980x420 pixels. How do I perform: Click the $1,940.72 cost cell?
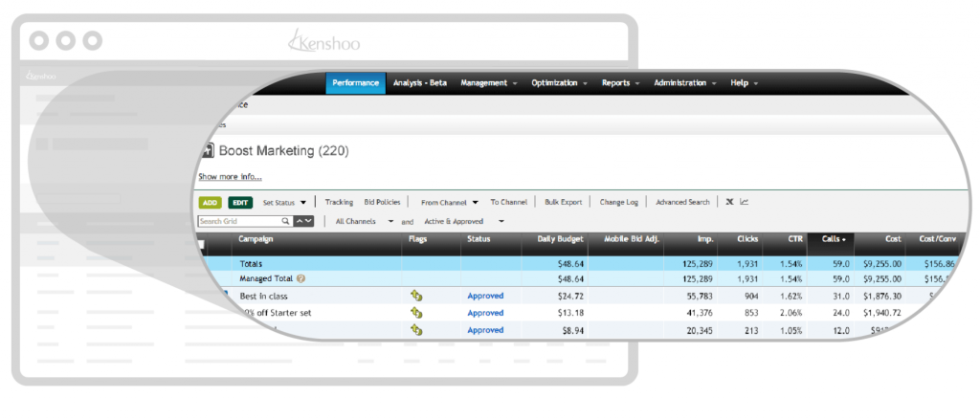pyautogui.click(x=881, y=313)
